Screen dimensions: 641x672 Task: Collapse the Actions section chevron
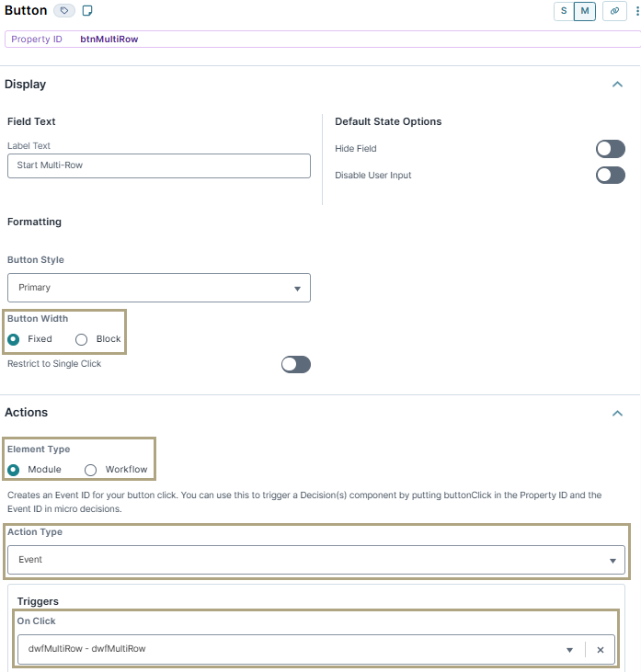point(617,413)
